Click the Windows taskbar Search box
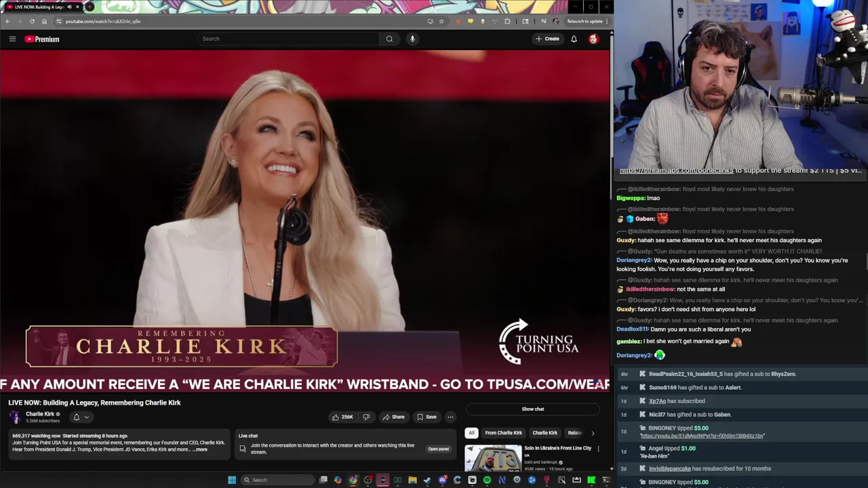This screenshot has width=868, height=488. coord(278,480)
